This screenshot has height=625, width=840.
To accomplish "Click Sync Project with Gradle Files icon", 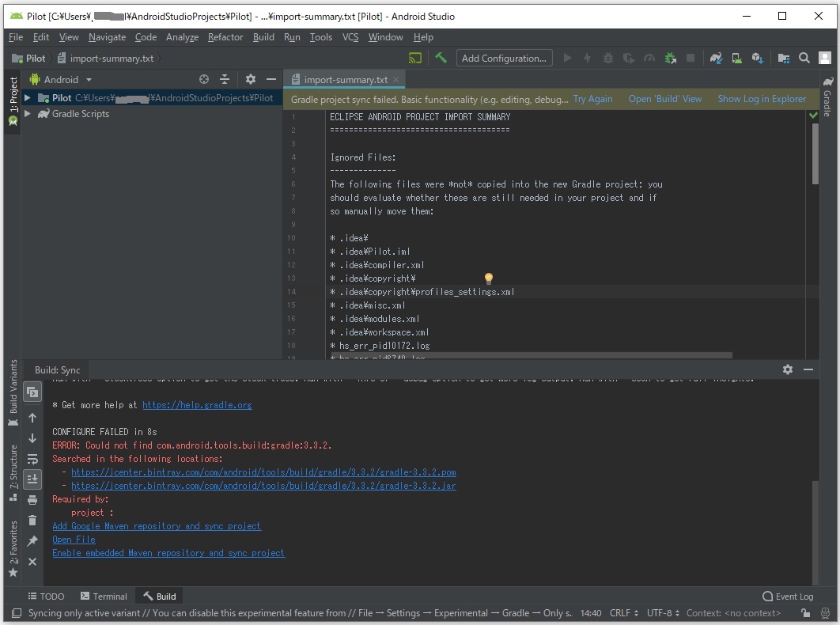I will (x=716, y=58).
